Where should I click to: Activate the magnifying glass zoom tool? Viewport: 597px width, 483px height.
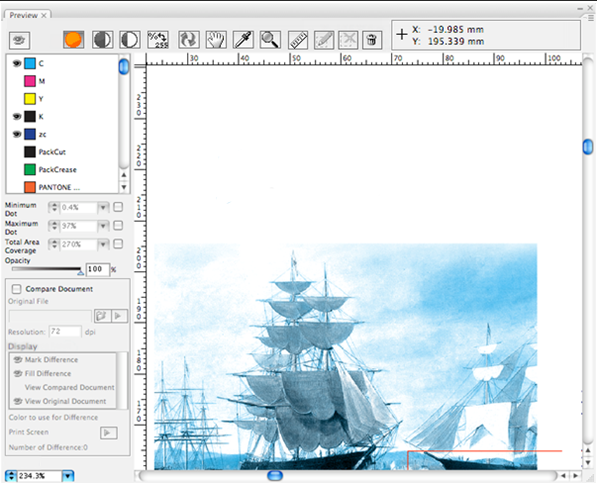[x=270, y=40]
